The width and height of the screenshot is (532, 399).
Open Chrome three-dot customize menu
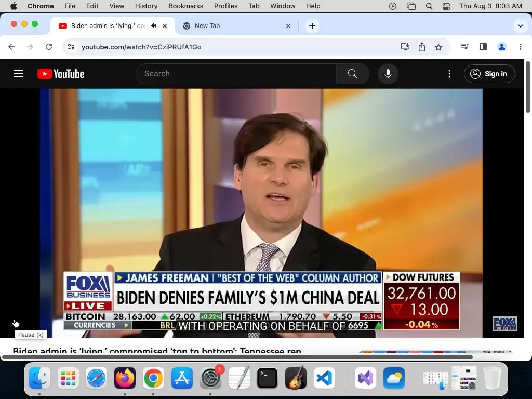point(521,47)
